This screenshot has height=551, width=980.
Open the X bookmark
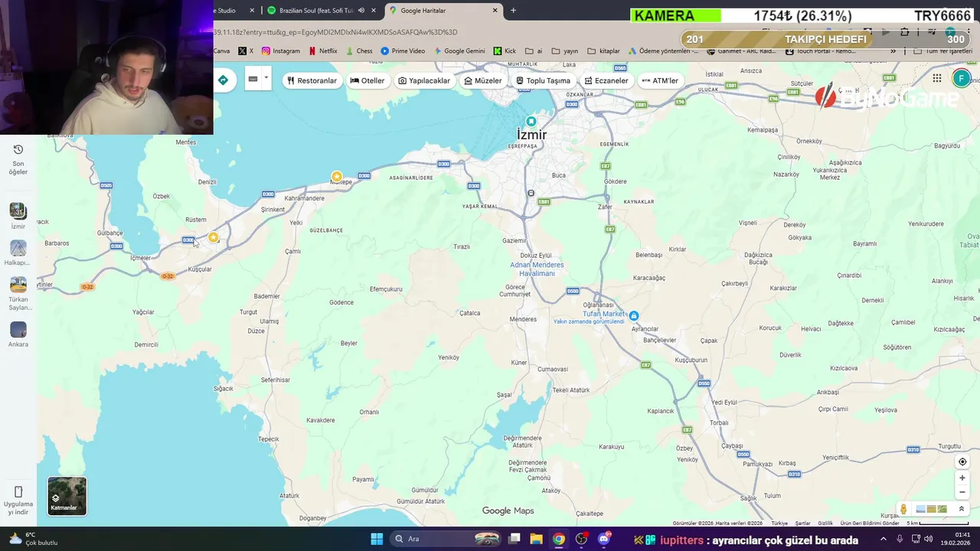[246, 51]
